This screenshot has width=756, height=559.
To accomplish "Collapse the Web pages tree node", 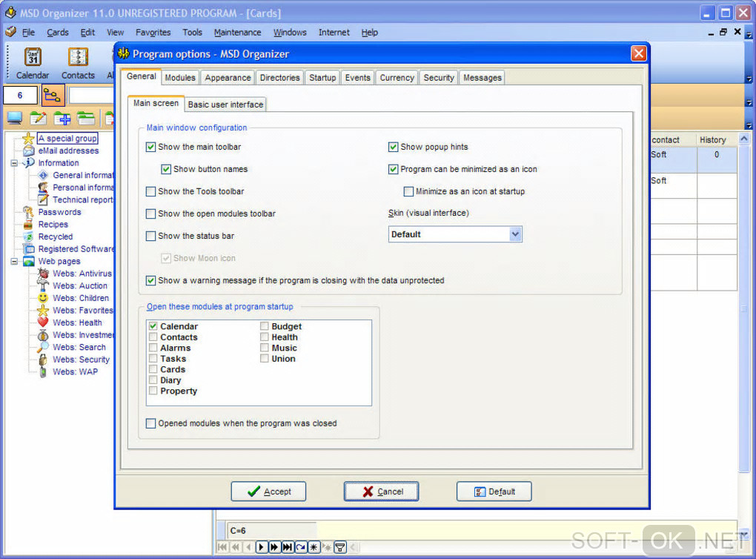I will 15,262.
